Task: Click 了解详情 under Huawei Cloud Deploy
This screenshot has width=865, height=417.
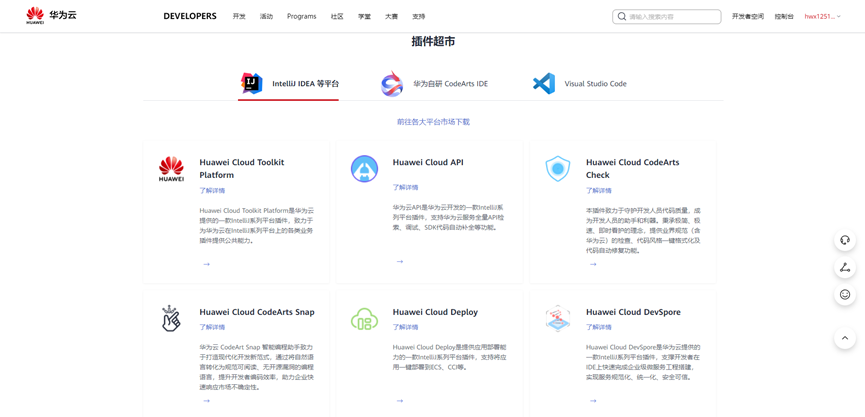Action: (x=405, y=327)
